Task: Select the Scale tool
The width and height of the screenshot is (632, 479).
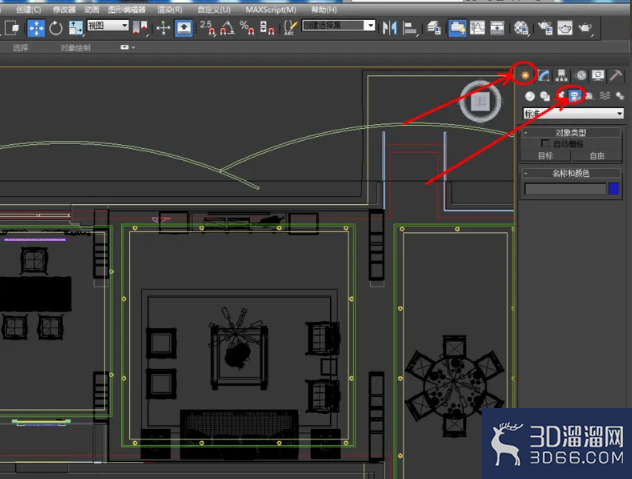Action: pyautogui.click(x=75, y=28)
